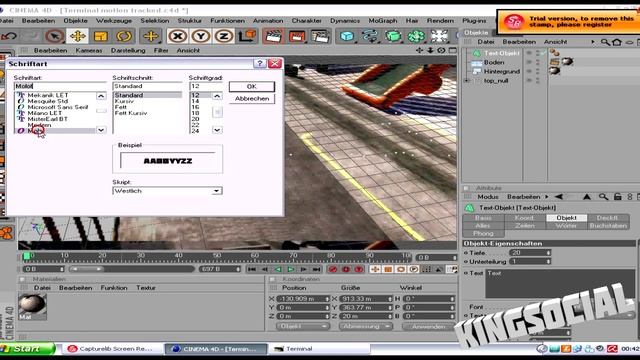Image resolution: width=640 pixels, height=360 pixels.
Task: Click the font list down arrow
Action: tap(101, 130)
